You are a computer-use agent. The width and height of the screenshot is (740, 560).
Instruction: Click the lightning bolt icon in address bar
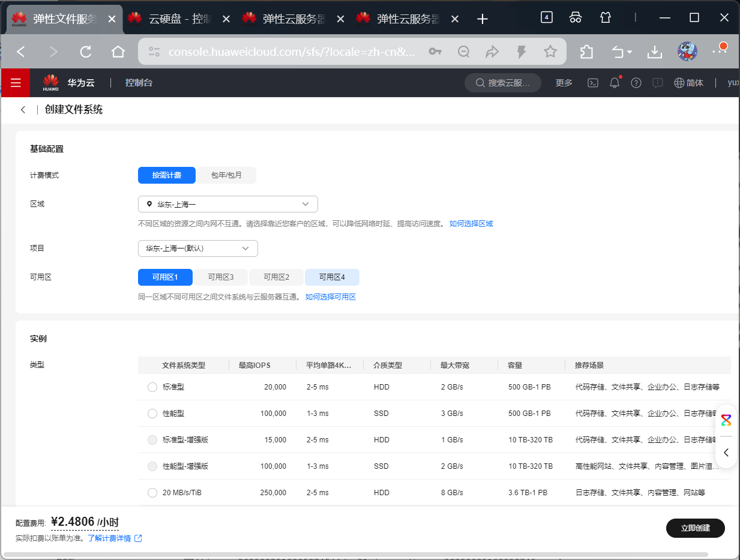pyautogui.click(x=522, y=52)
